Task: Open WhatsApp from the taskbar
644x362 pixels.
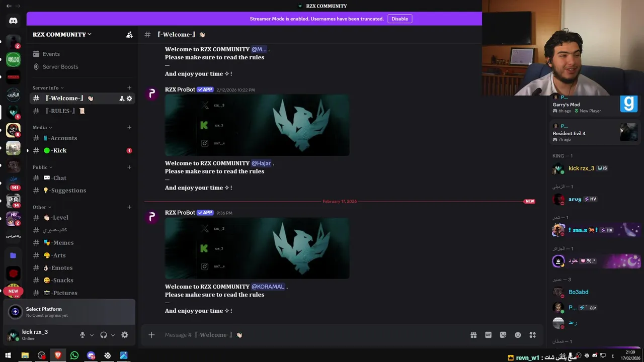Action: [74, 355]
